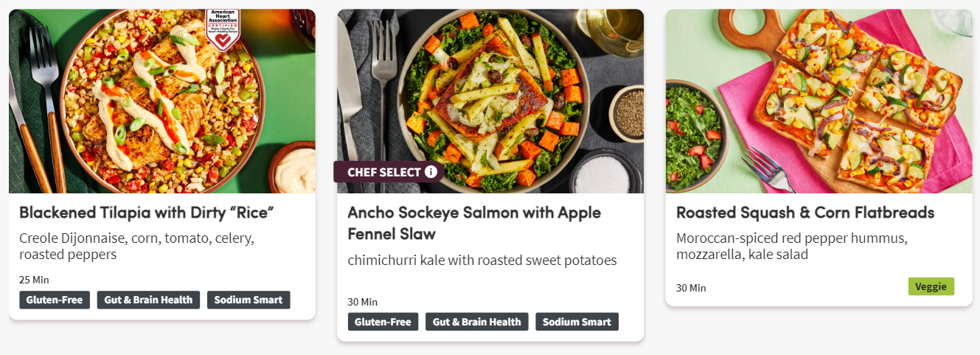Select the Sodium Smart tag on the Salmon card
This screenshot has height=355, width=980.
point(577,322)
